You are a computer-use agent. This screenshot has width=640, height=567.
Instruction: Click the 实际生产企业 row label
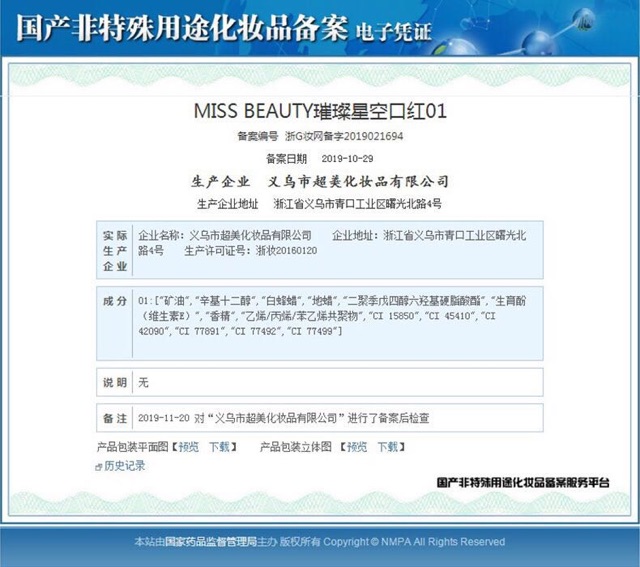pyautogui.click(x=115, y=251)
